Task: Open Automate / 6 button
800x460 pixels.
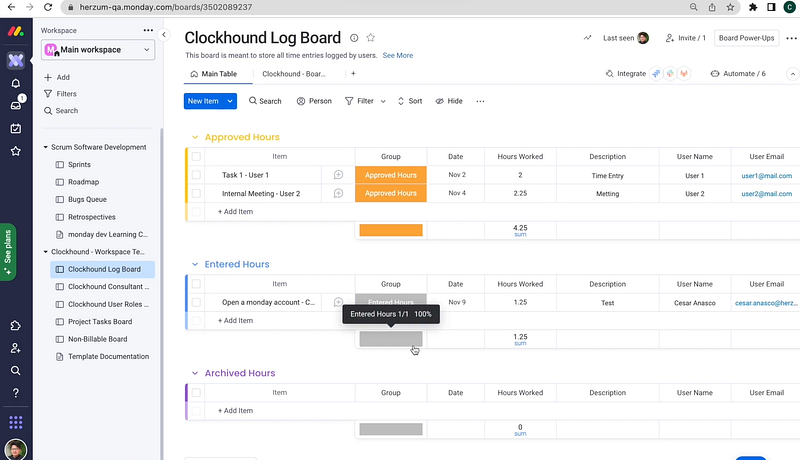Action: click(x=738, y=73)
